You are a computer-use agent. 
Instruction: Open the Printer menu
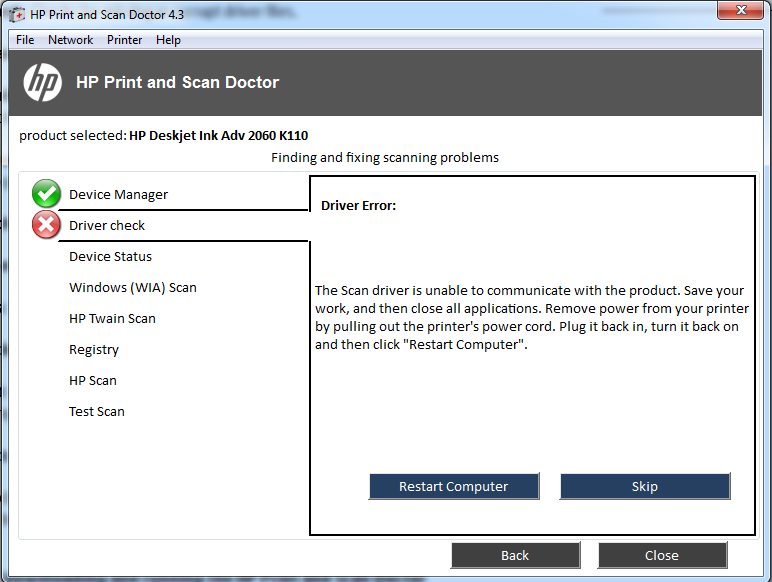click(124, 40)
